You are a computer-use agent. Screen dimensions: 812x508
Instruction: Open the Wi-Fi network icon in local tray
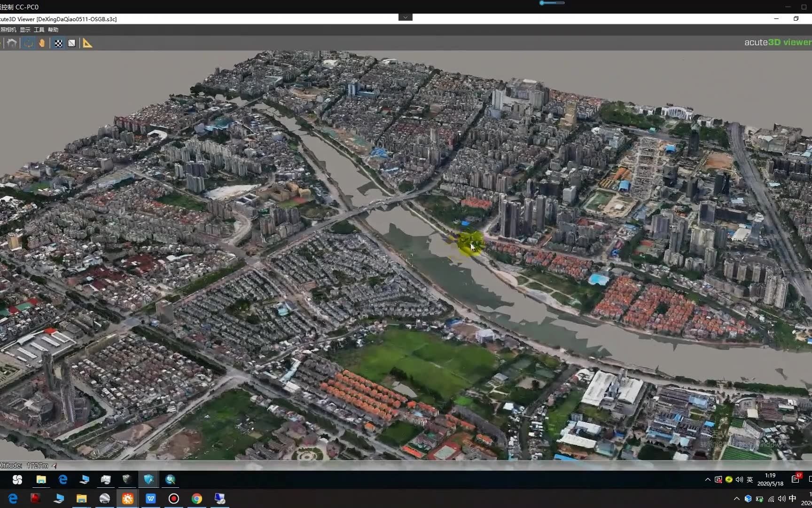point(771,499)
